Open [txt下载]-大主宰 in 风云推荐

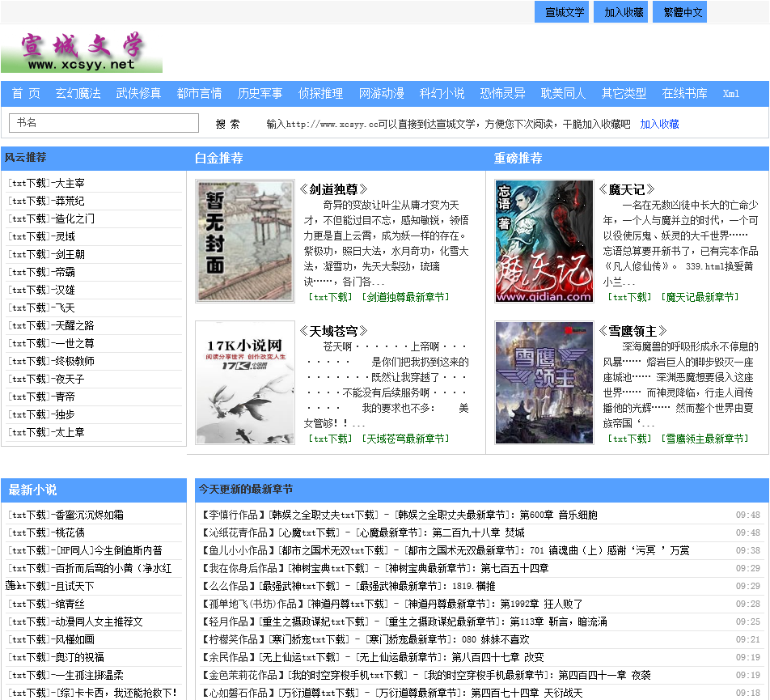46,183
